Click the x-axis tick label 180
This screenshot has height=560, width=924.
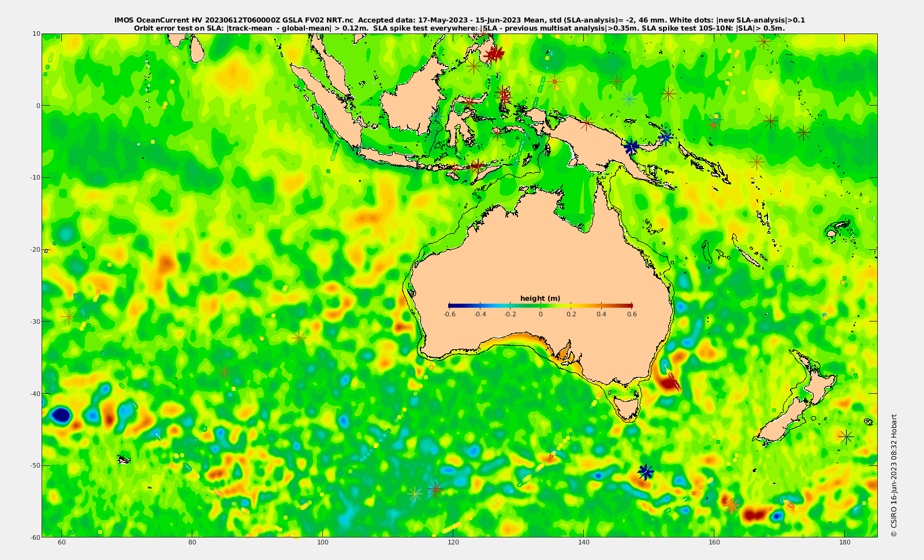coord(845,542)
